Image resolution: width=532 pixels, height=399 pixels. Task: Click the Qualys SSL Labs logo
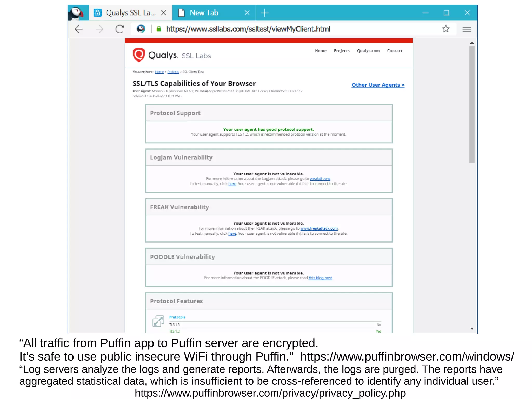172,55
